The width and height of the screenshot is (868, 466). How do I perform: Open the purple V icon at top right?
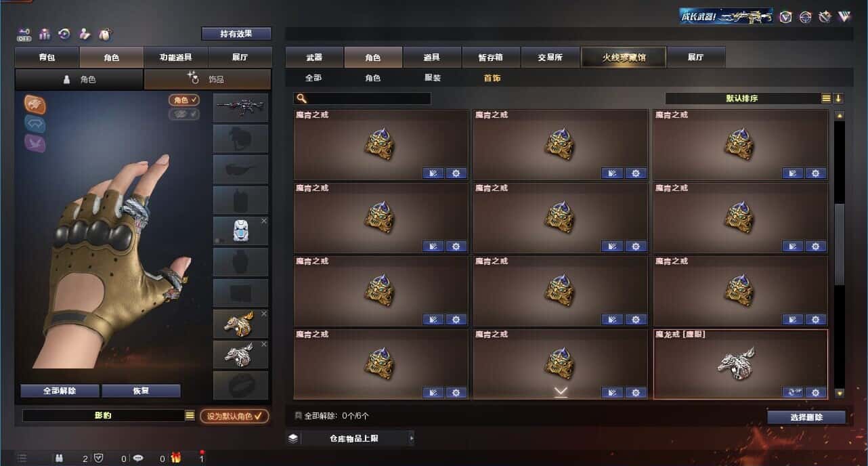pos(844,17)
